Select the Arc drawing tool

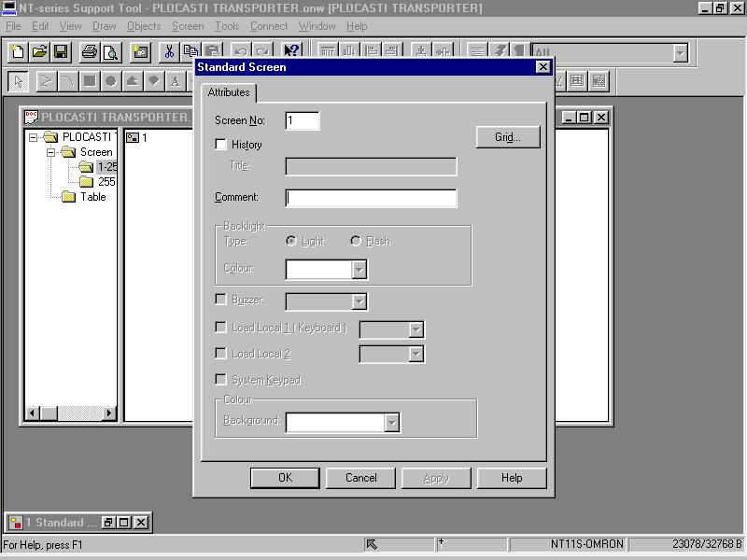point(67,81)
